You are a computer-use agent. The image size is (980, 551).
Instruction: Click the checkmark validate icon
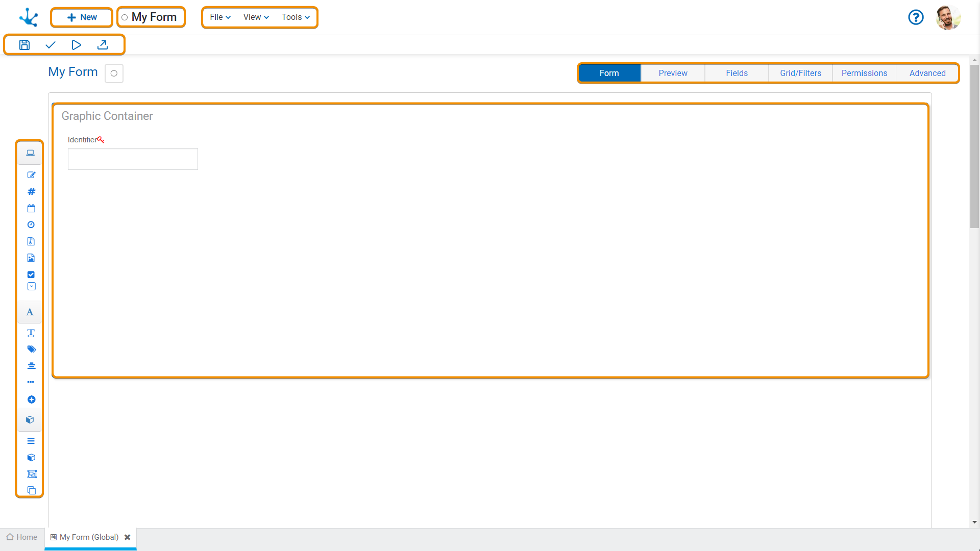click(50, 45)
